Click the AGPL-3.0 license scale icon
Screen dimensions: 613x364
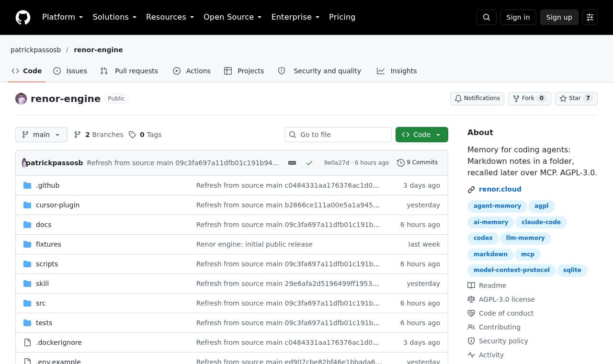click(471, 299)
